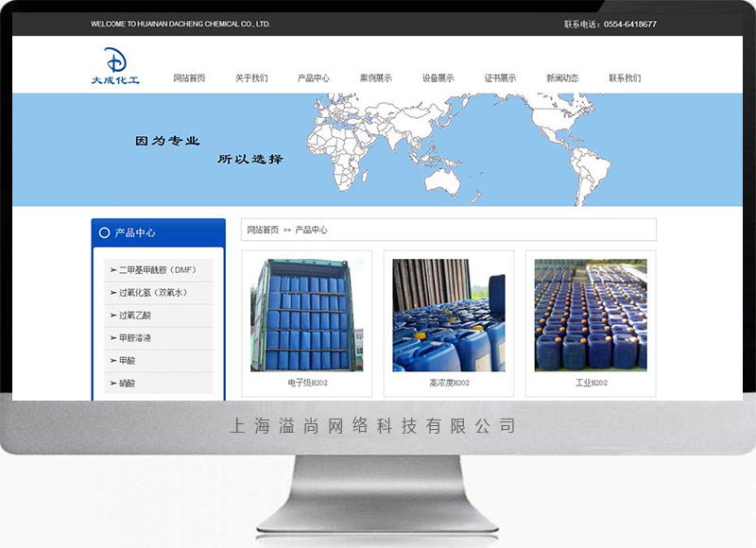
Task: Open the 过氧乙酸 sidebar category
Action: 135,316
